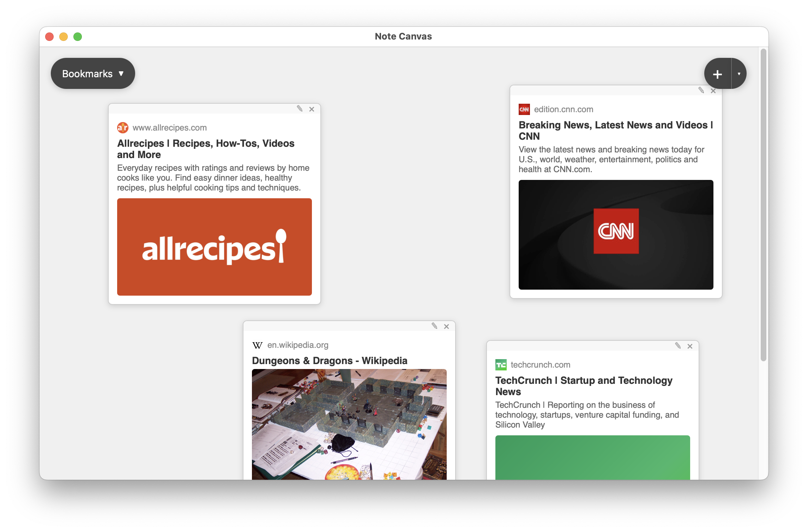Click the CNN logo preview image
Viewport: 808px width, 532px height.
point(616,235)
